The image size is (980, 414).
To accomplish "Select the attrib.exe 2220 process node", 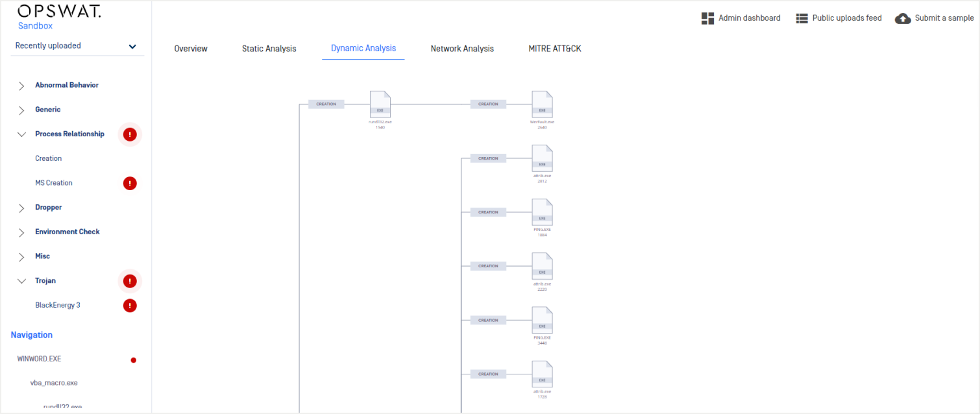I will tap(542, 272).
